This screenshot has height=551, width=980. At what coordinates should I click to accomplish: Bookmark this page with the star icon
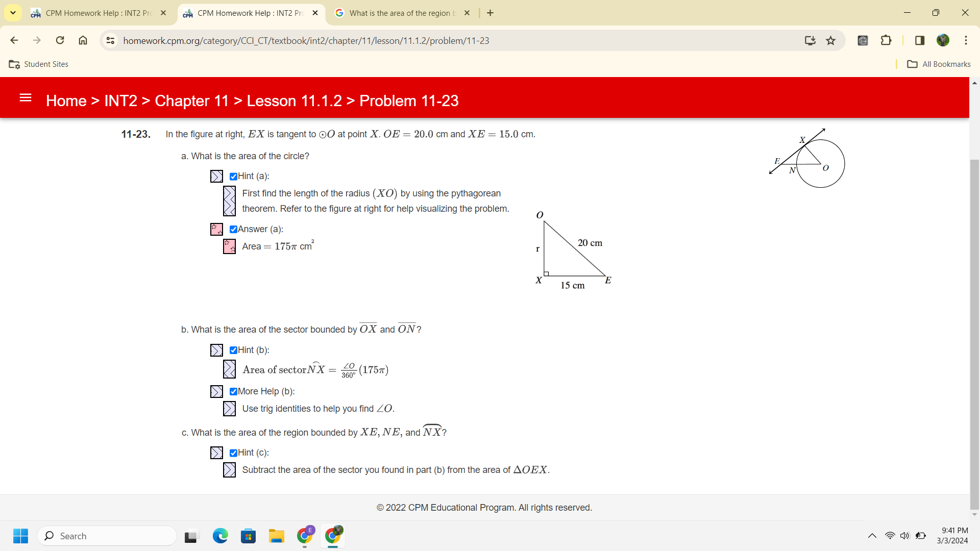coord(830,40)
